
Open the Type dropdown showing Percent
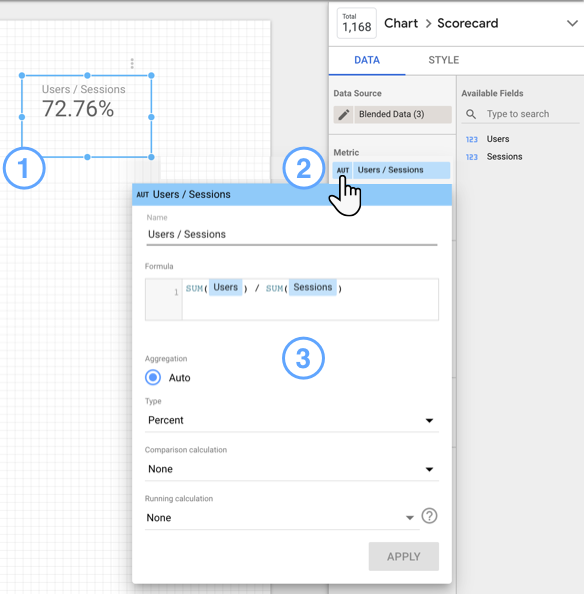click(x=292, y=420)
